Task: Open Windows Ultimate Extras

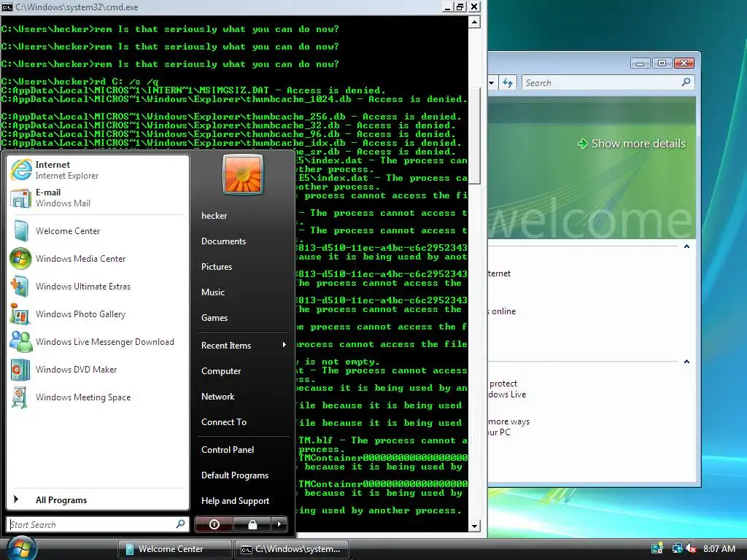Action: coord(98,286)
